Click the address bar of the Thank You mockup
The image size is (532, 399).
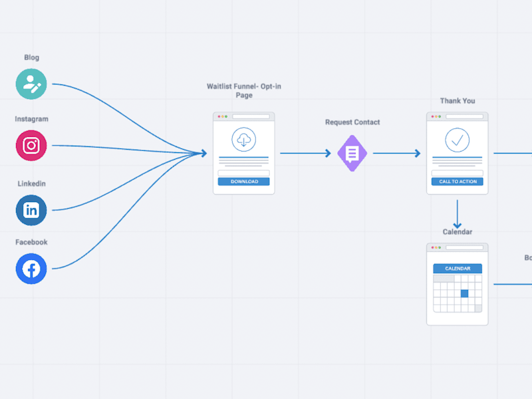464,117
